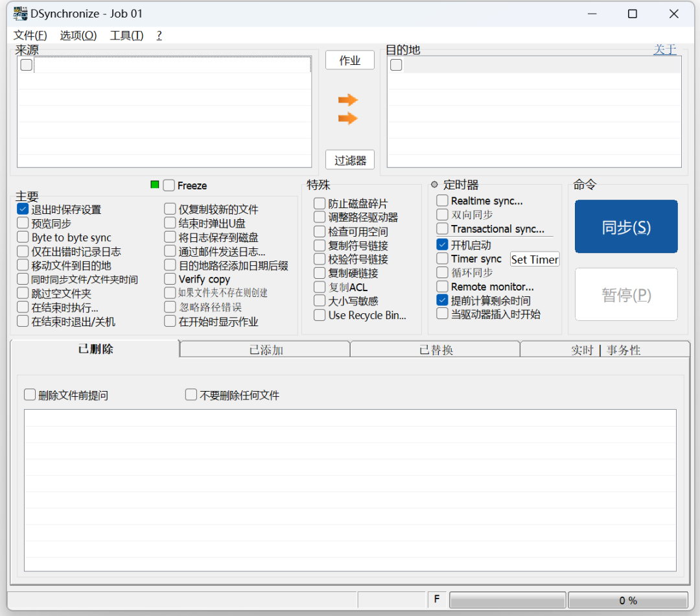Tick the first source row checkbox
Image resolution: width=700 pixels, height=616 pixels.
[27, 65]
